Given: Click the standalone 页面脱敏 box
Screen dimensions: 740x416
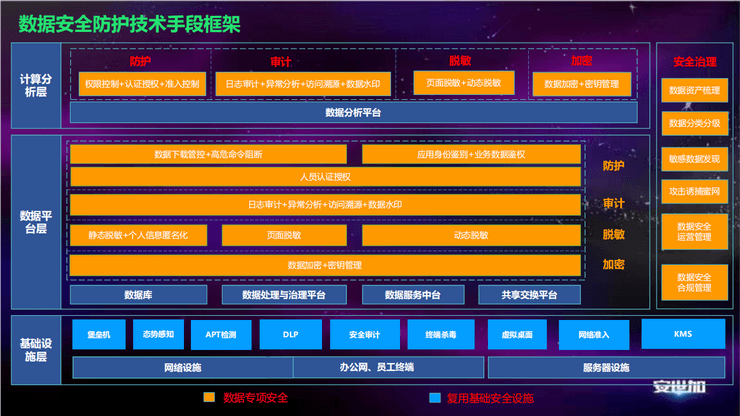Looking at the screenshot, I should (284, 235).
